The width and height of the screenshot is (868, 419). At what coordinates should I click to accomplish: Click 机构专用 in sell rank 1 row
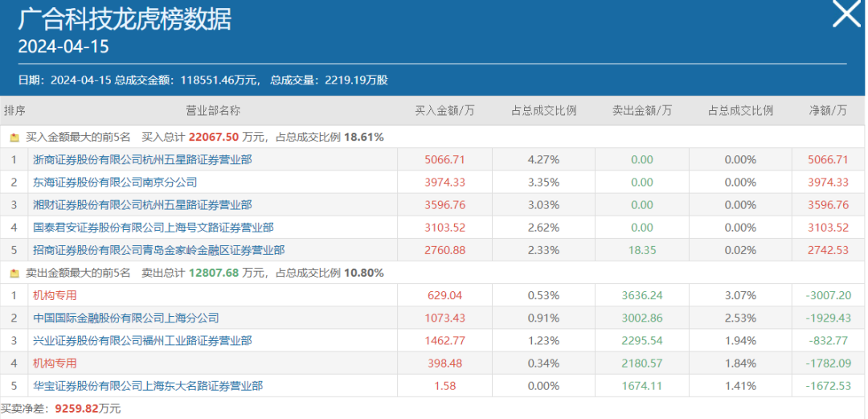pos(55,295)
